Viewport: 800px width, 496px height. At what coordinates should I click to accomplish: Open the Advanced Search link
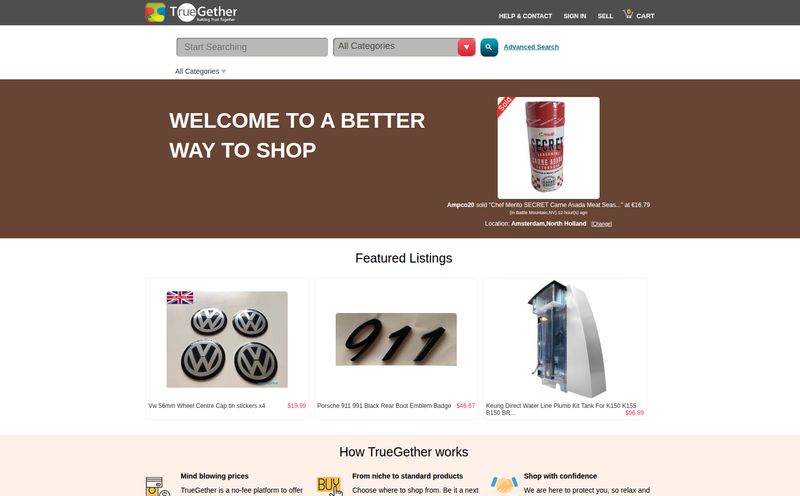click(x=531, y=47)
